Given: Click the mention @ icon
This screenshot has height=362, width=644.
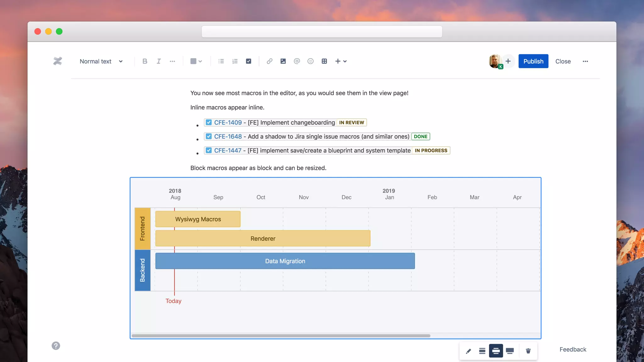Looking at the screenshot, I should (297, 61).
